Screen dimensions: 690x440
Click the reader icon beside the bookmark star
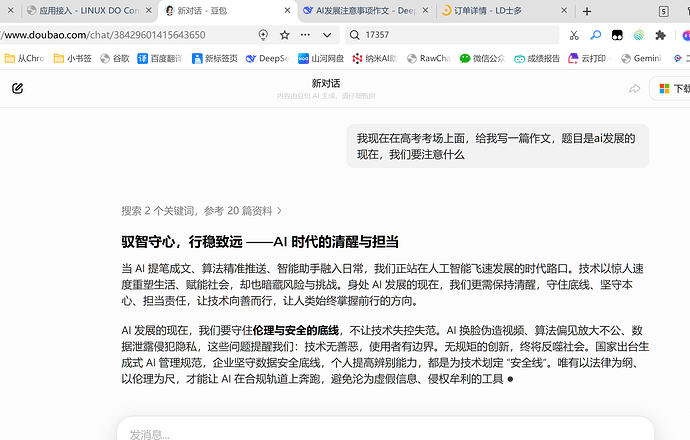(263, 35)
